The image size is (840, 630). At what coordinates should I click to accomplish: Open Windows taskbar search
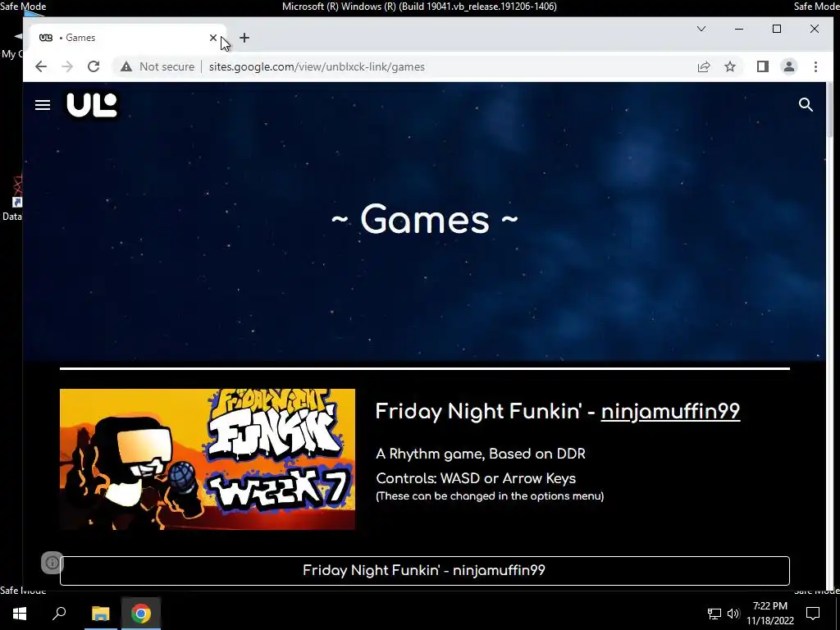click(59, 614)
